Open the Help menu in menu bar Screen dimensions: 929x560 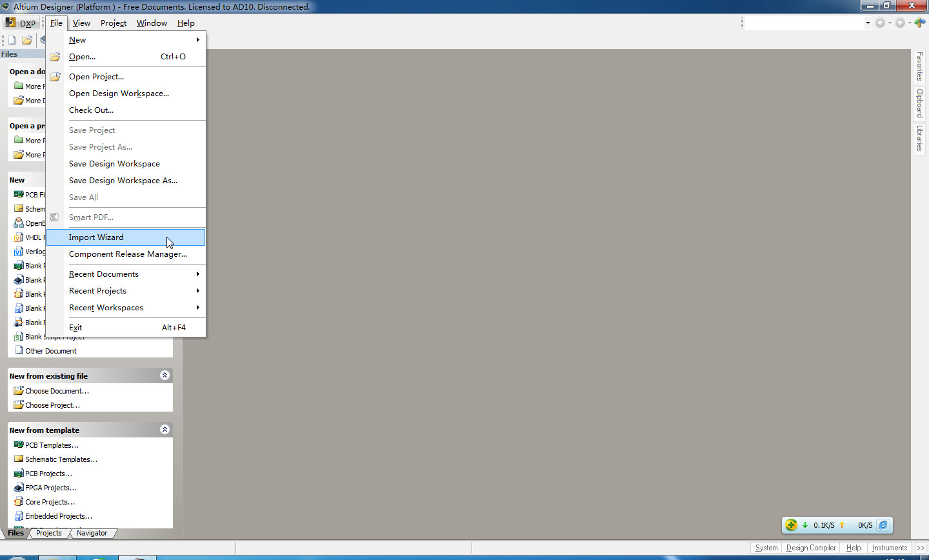click(x=186, y=23)
